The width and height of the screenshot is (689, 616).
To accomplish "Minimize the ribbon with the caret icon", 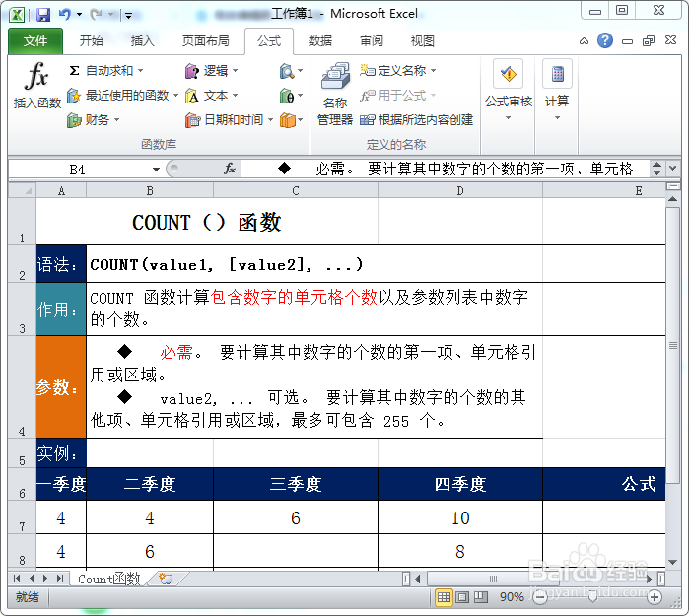I will coord(584,41).
